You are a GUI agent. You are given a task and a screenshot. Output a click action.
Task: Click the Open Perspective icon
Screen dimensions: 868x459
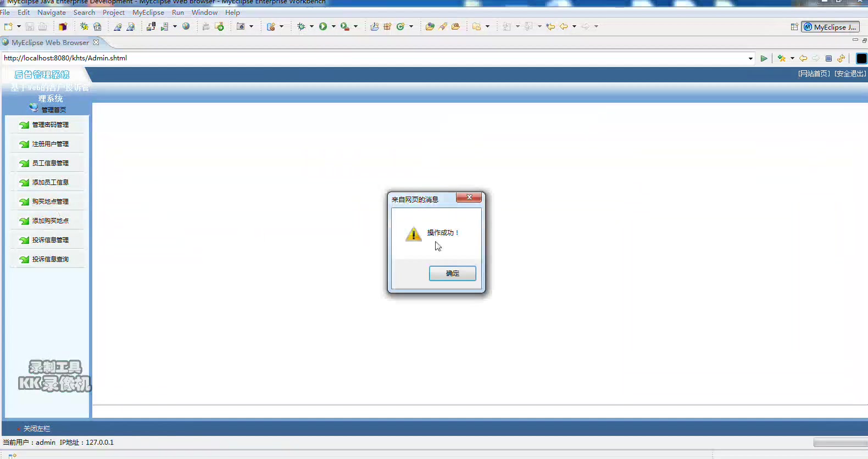tap(794, 27)
